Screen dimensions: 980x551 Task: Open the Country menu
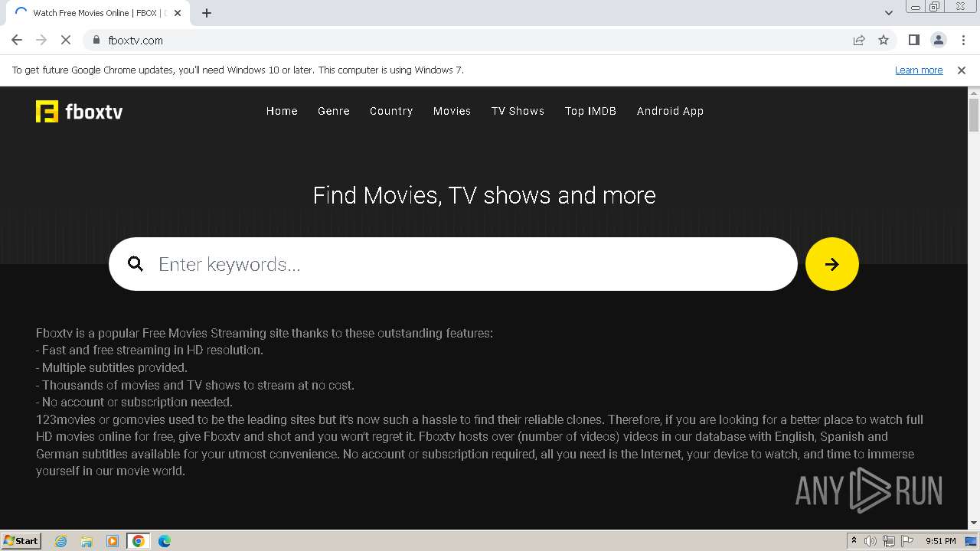tap(391, 111)
